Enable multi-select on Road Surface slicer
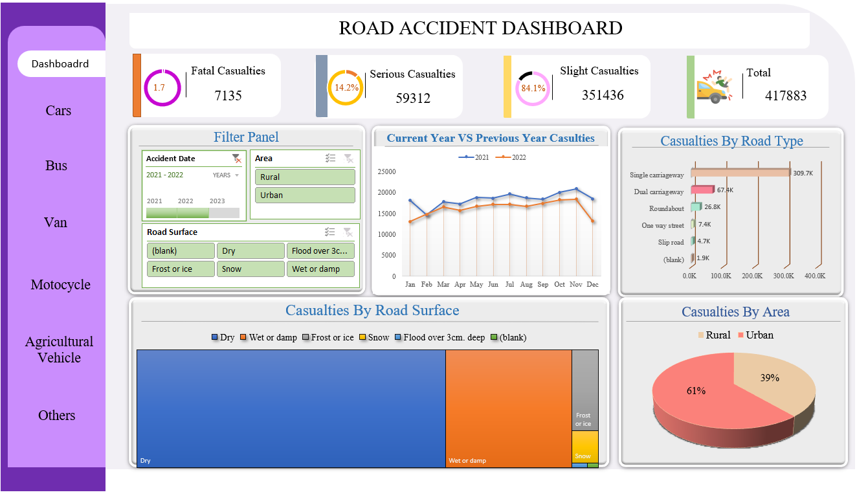868x499 pixels. tap(329, 231)
